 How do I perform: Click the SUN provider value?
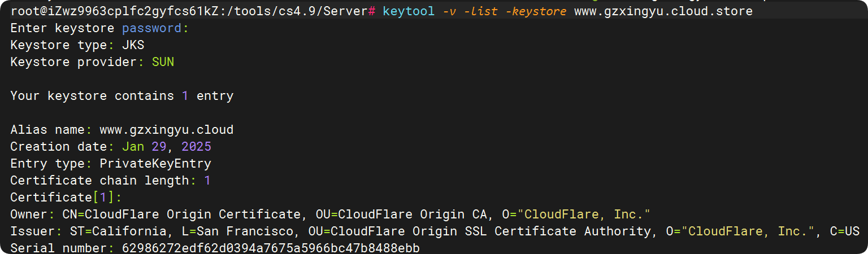163,62
